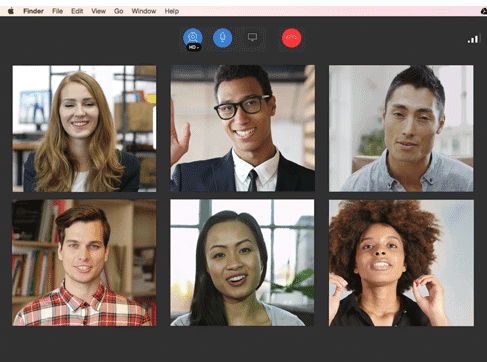Select video tile of woman with dark straight hair
This screenshot has width=487, height=362.
click(x=242, y=263)
